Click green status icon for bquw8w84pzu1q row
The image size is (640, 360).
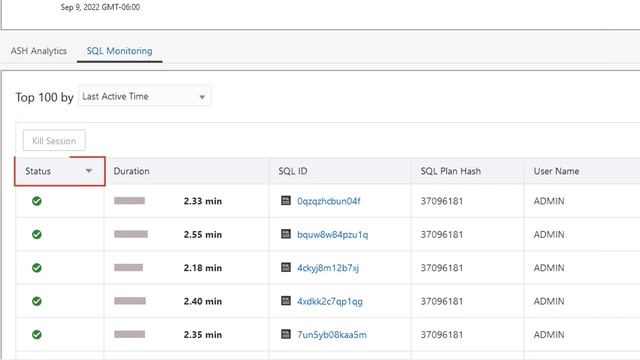pos(37,234)
